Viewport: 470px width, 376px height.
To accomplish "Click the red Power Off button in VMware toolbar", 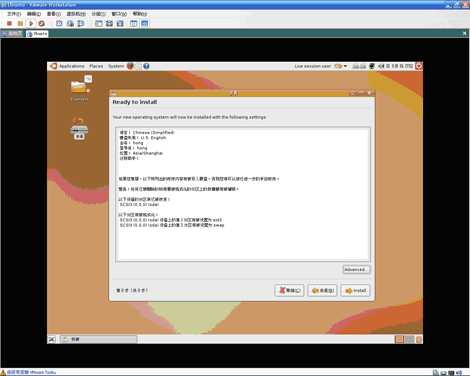I will click(9, 23).
